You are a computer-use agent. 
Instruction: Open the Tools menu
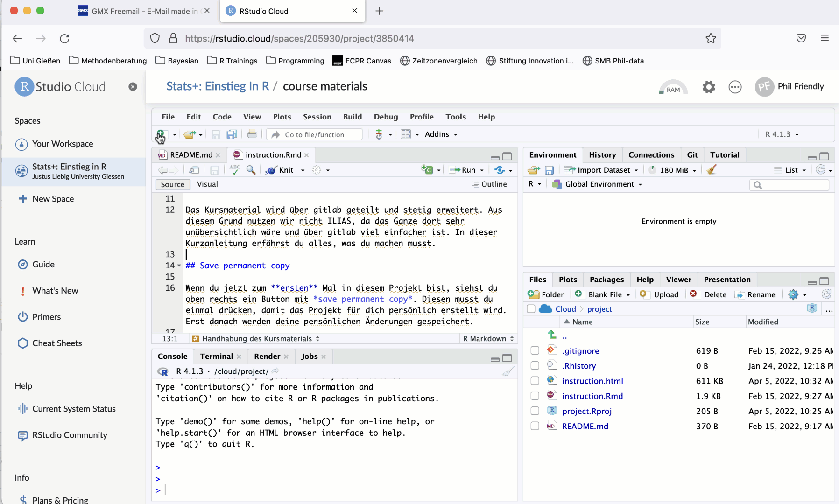coord(456,117)
